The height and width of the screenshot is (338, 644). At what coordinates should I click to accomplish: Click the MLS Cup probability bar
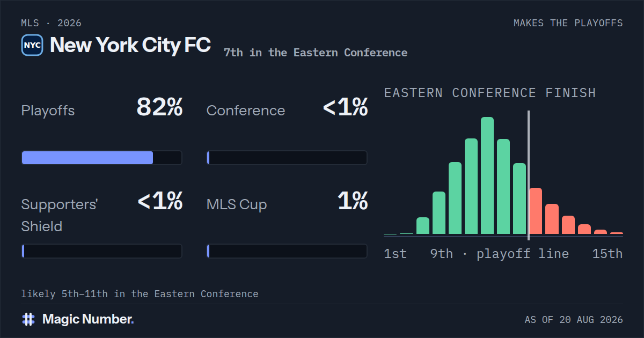(x=287, y=251)
